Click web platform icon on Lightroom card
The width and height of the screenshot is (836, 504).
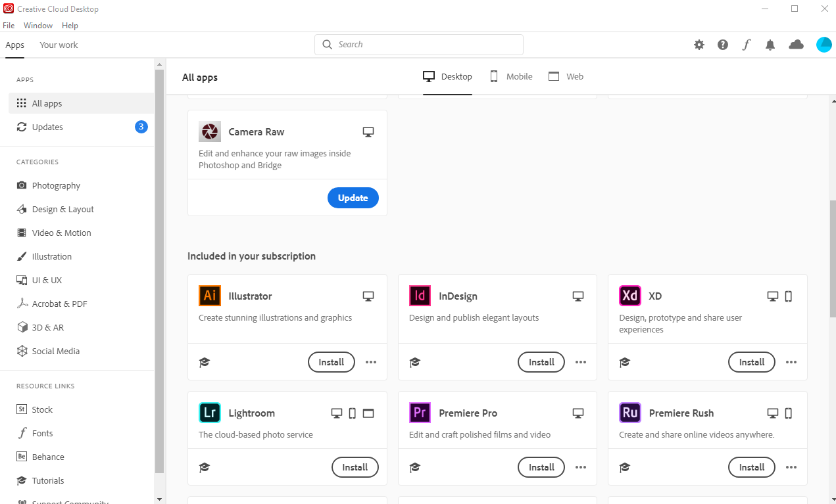(368, 413)
